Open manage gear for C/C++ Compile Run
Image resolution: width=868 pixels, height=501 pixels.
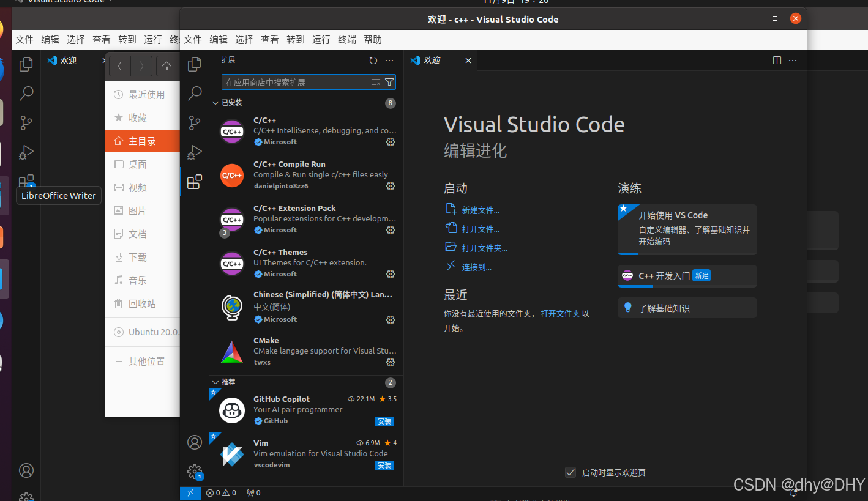coord(391,186)
